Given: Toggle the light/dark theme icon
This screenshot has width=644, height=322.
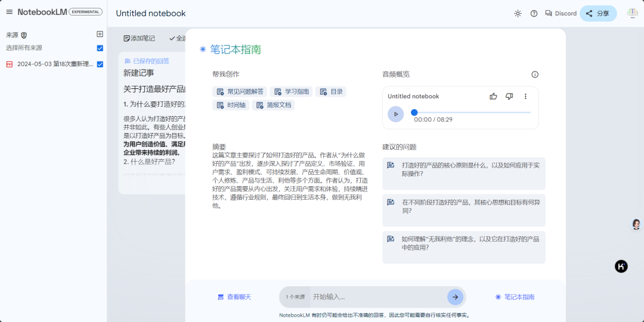Looking at the screenshot, I should (x=518, y=13).
